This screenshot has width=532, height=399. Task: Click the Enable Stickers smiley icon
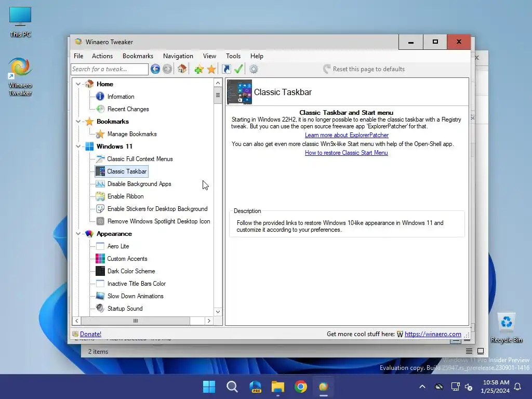coord(100,209)
